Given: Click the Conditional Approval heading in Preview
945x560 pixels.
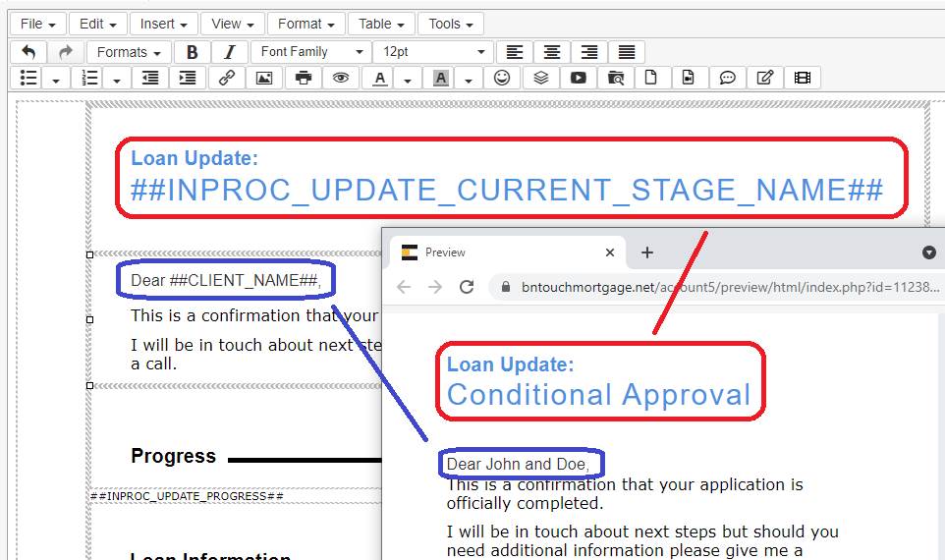Looking at the screenshot, I should pyautogui.click(x=599, y=395).
